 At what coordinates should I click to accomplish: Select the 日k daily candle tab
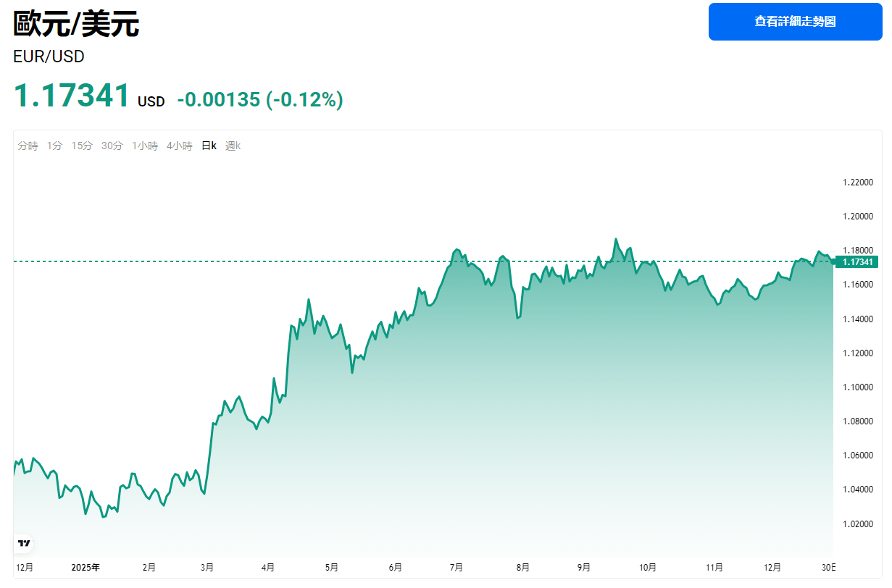pos(209,146)
